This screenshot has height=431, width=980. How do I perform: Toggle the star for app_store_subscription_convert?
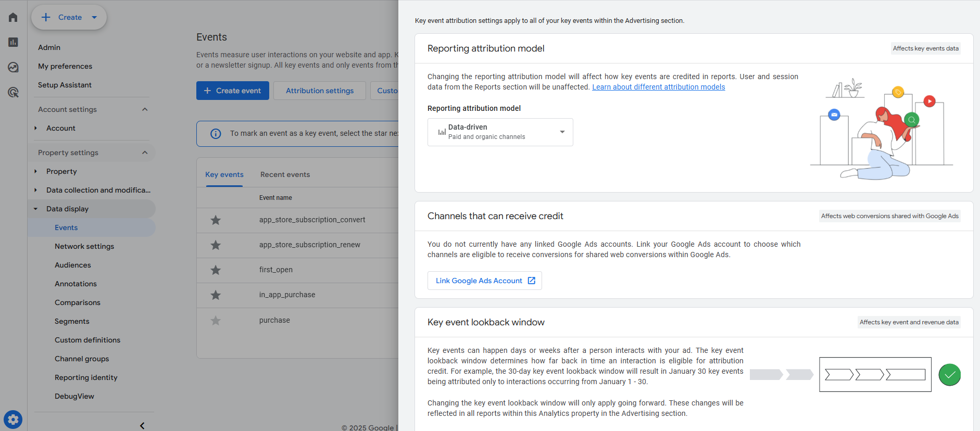pyautogui.click(x=216, y=220)
